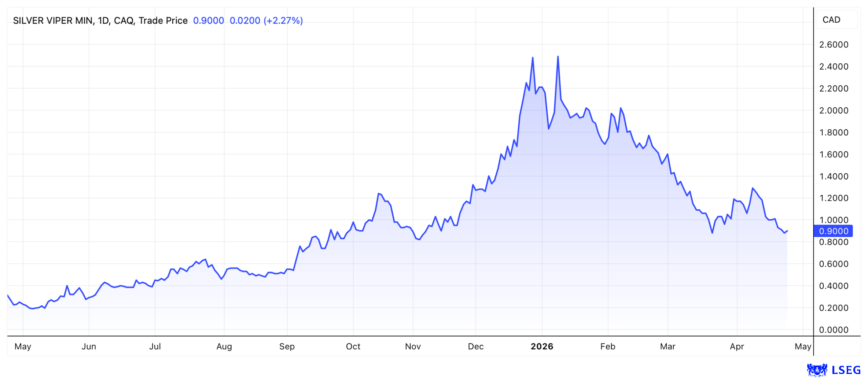Select the bold 2026 year marker
Image resolution: width=868 pixels, height=378 pixels.
pyautogui.click(x=542, y=346)
